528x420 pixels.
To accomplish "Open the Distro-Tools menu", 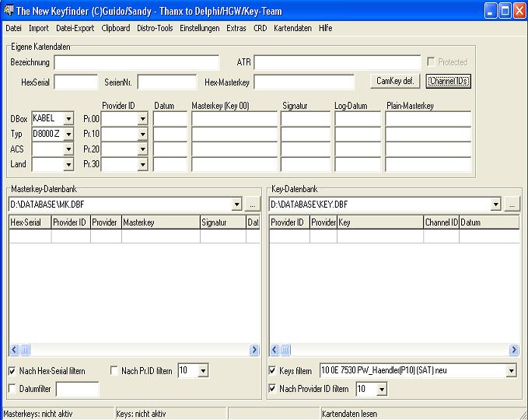I will tap(155, 28).
